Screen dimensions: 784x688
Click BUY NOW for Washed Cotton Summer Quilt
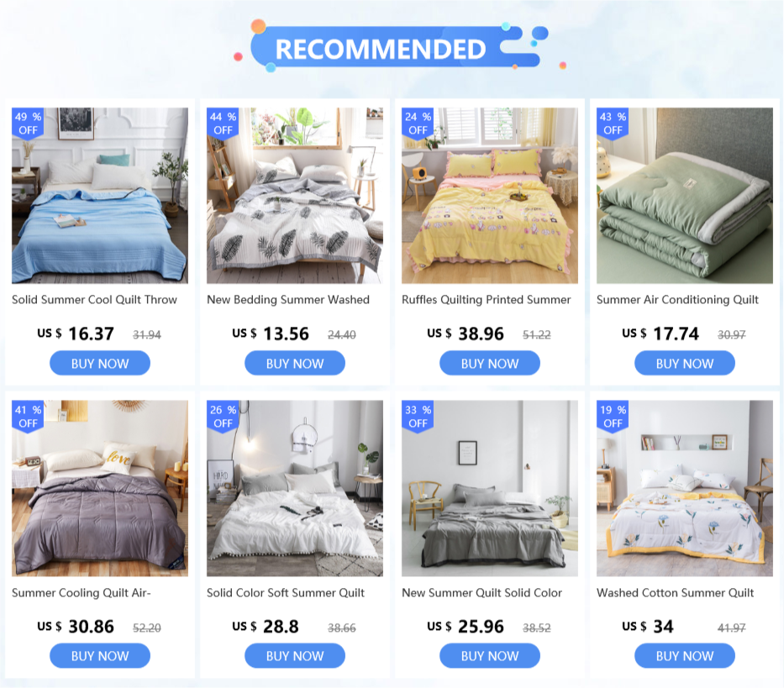click(x=685, y=655)
